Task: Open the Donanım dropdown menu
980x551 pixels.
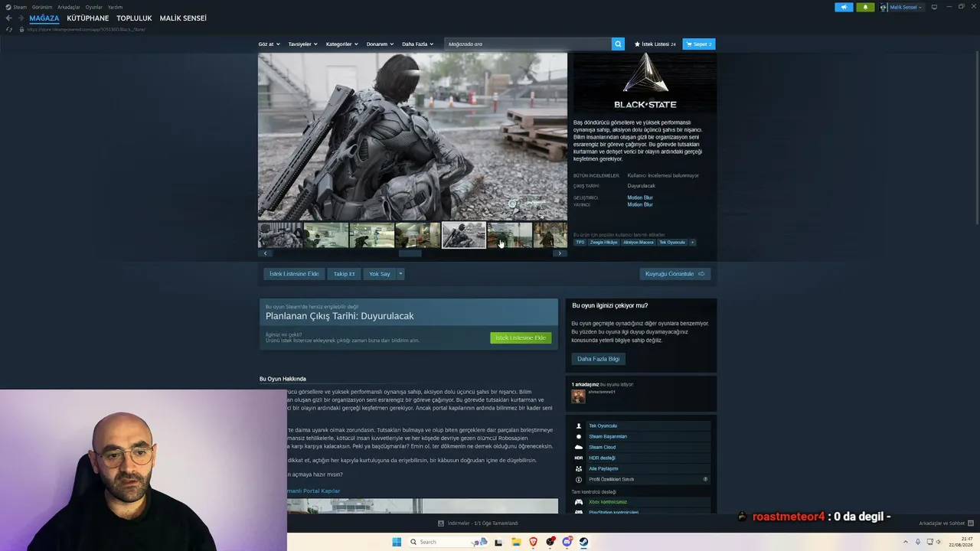Action: click(x=380, y=44)
